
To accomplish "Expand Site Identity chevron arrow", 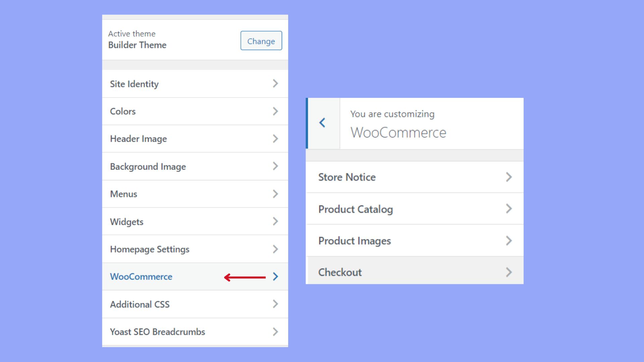I will (x=275, y=83).
